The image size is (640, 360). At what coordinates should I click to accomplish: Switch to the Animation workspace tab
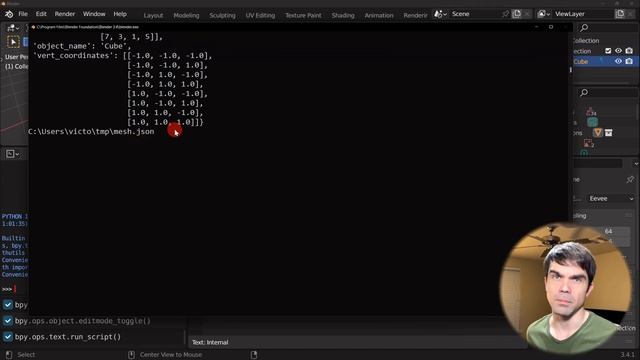tap(379, 15)
